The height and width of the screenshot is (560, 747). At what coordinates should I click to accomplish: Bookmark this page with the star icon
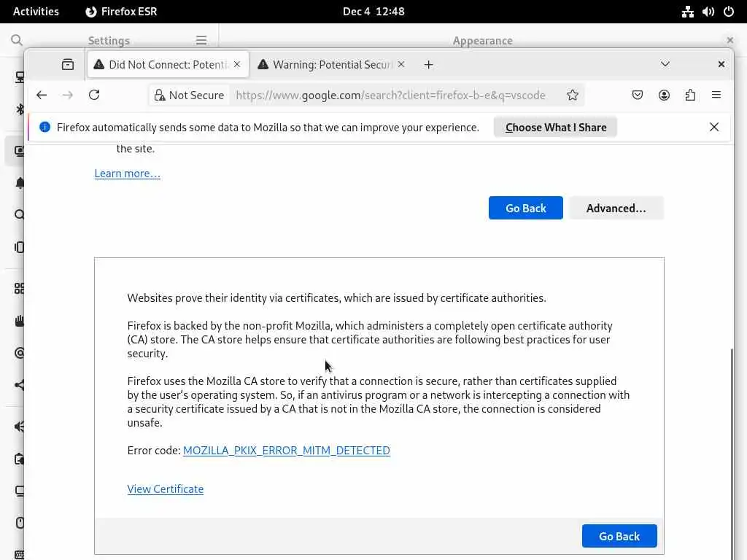point(573,96)
